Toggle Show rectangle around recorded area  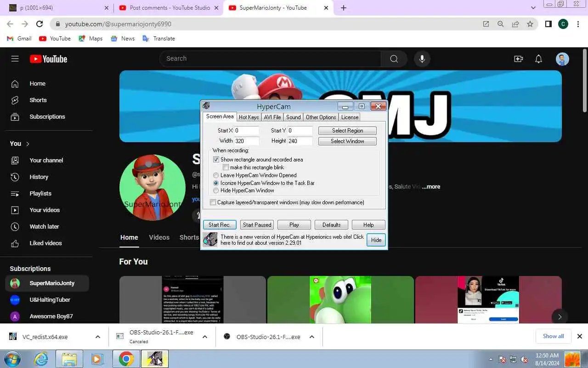(216, 160)
